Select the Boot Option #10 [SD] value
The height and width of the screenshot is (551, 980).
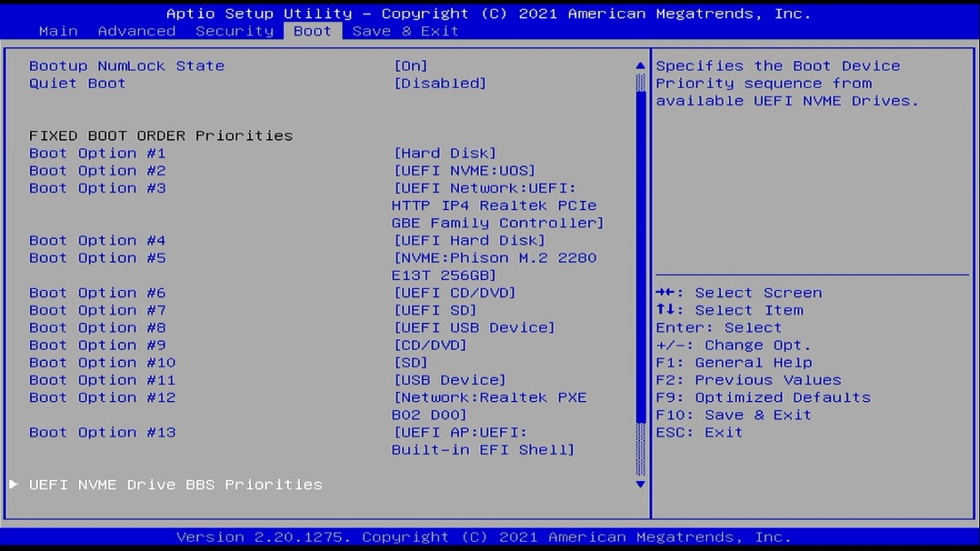[x=410, y=362]
